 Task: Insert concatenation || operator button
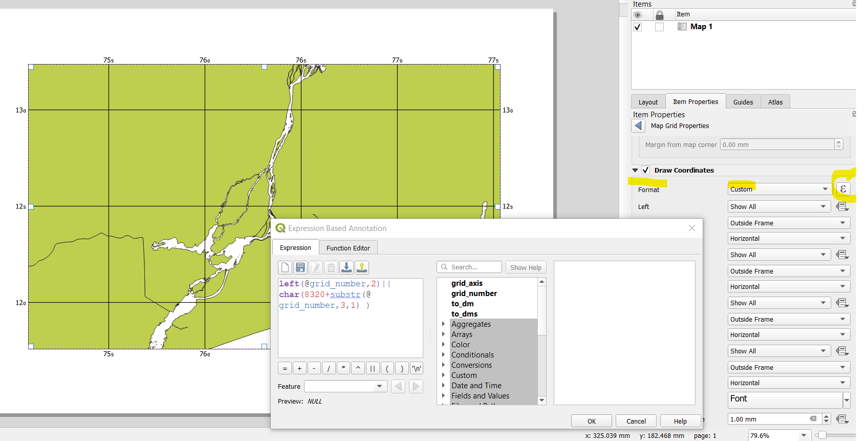[373, 368]
